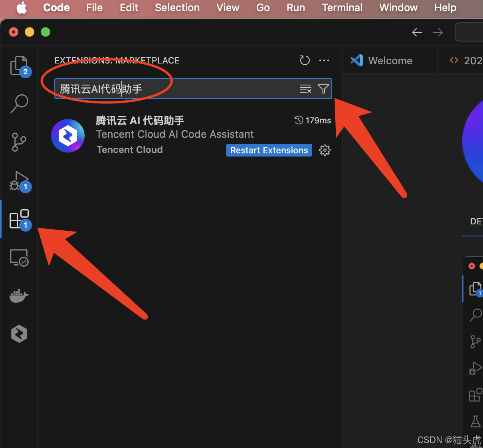Navigate forward with the right arrow
Screen dimensions: 483x448
pos(438,32)
